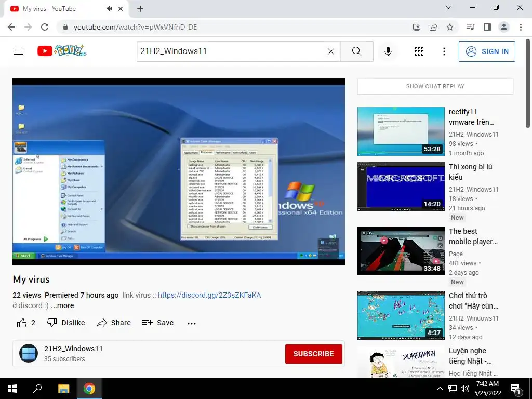Click the SUBSCRIBE button
This screenshot has width=532, height=399.
pyautogui.click(x=313, y=354)
